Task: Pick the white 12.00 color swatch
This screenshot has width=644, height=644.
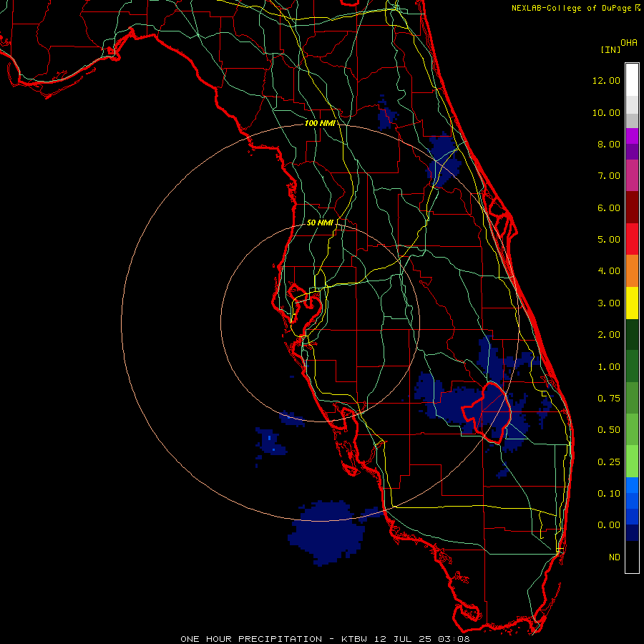Action: click(632, 80)
